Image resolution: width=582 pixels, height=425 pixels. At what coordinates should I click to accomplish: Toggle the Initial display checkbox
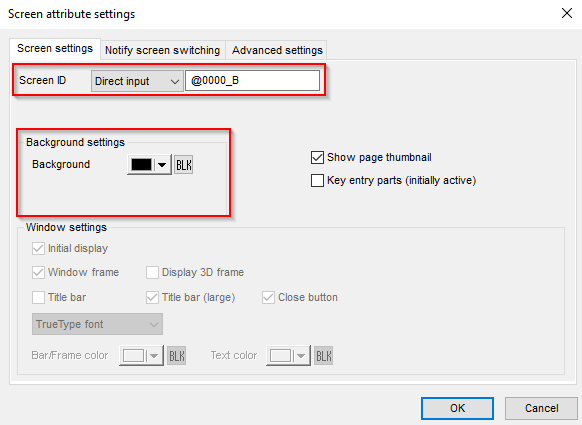(x=38, y=248)
